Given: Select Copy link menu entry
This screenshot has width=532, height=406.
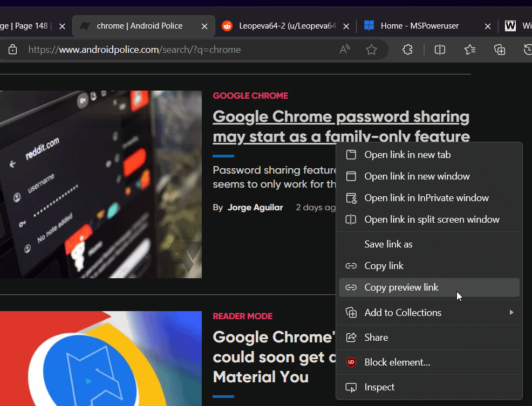Looking at the screenshot, I should click(x=429, y=266).
